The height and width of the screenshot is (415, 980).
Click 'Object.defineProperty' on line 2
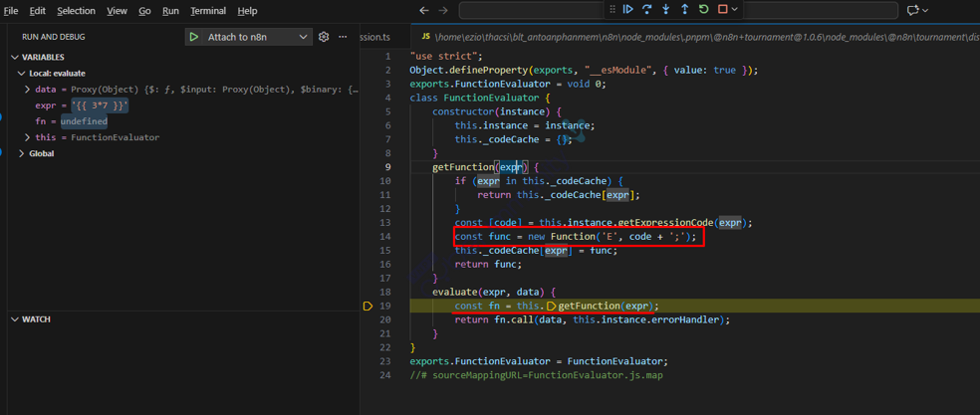coord(467,70)
